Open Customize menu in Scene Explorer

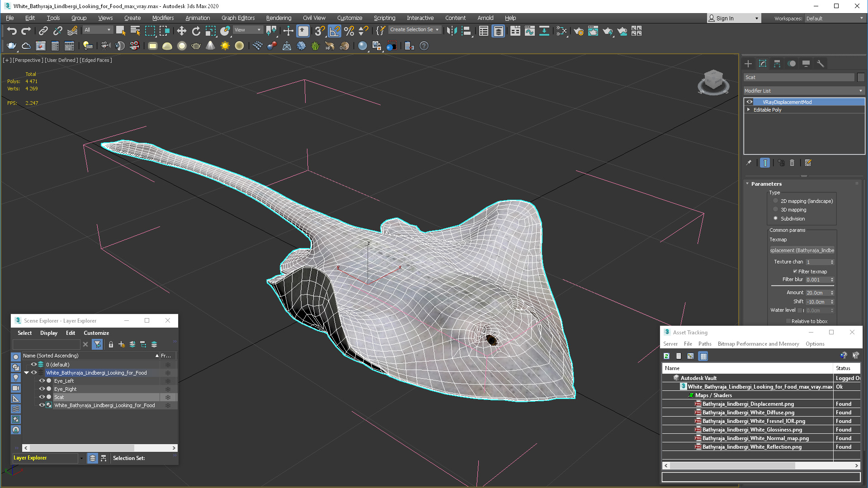pos(96,333)
